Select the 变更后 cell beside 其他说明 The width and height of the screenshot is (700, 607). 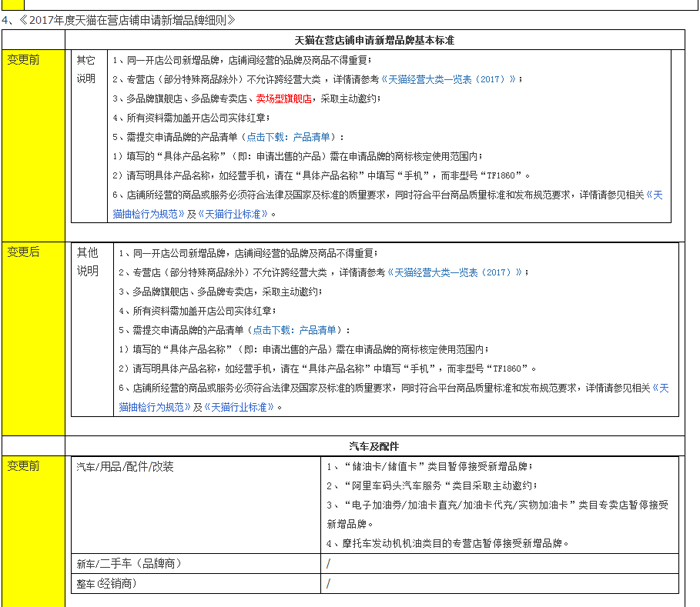(x=33, y=339)
